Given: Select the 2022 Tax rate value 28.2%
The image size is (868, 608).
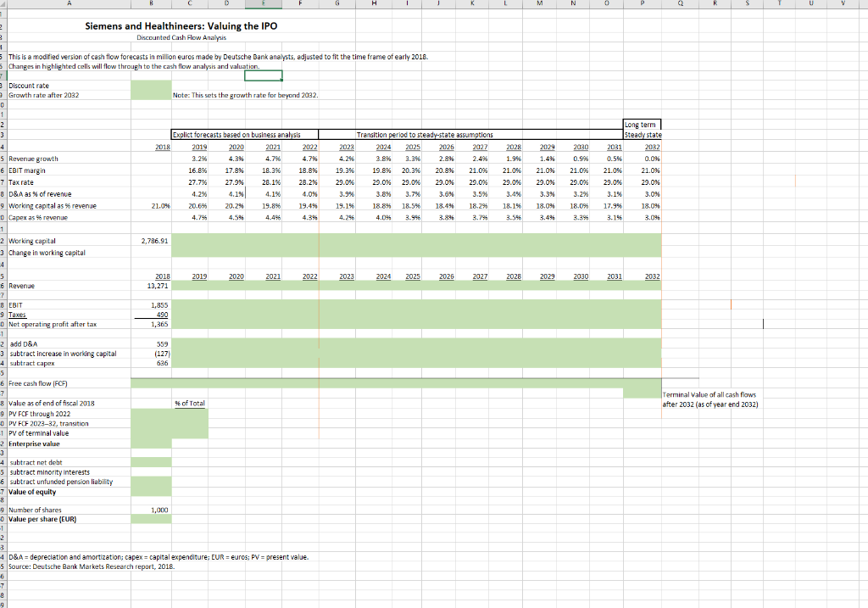Looking at the screenshot, I should point(309,182).
